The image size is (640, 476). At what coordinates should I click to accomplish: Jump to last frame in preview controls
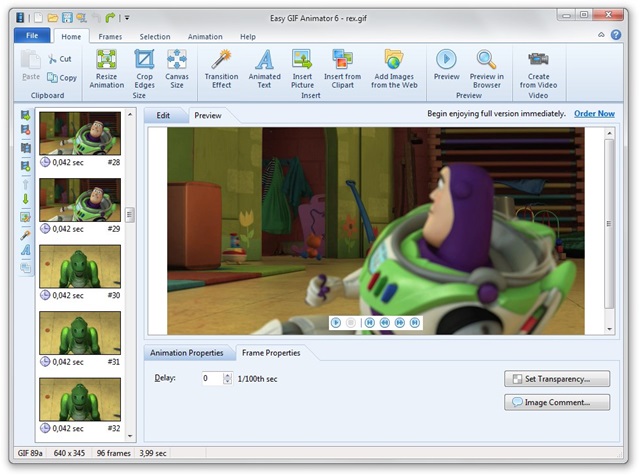415,323
